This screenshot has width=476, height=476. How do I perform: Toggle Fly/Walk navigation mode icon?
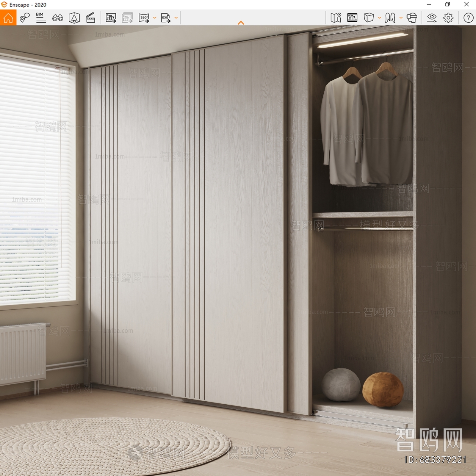[390, 18]
